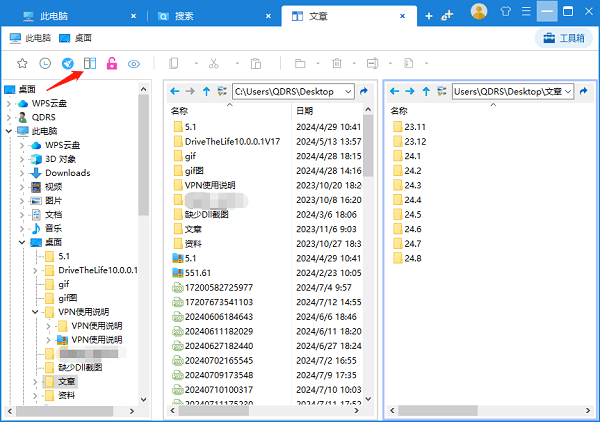Toggle the eye preview icon
This screenshot has width=600, height=422.
(134, 64)
